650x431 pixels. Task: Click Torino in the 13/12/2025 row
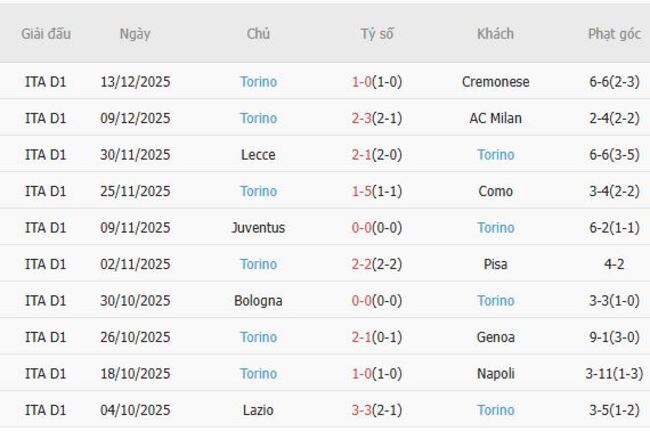coord(258,82)
